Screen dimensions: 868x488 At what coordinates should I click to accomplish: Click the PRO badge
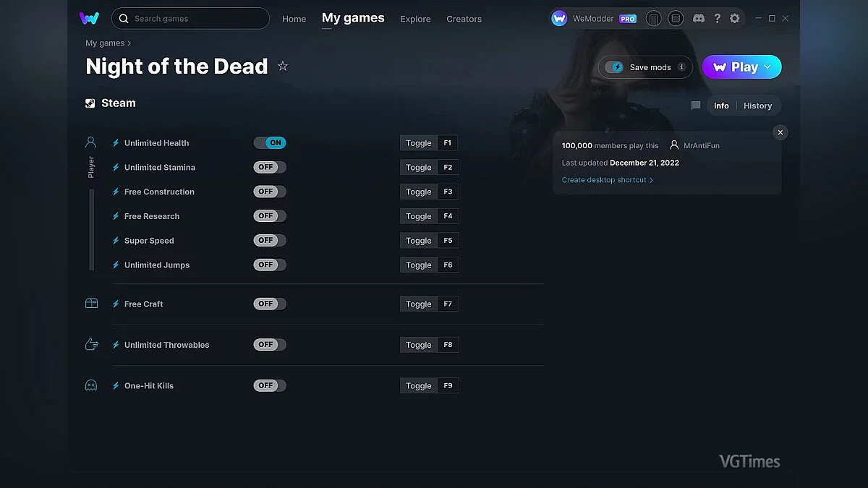[628, 19]
